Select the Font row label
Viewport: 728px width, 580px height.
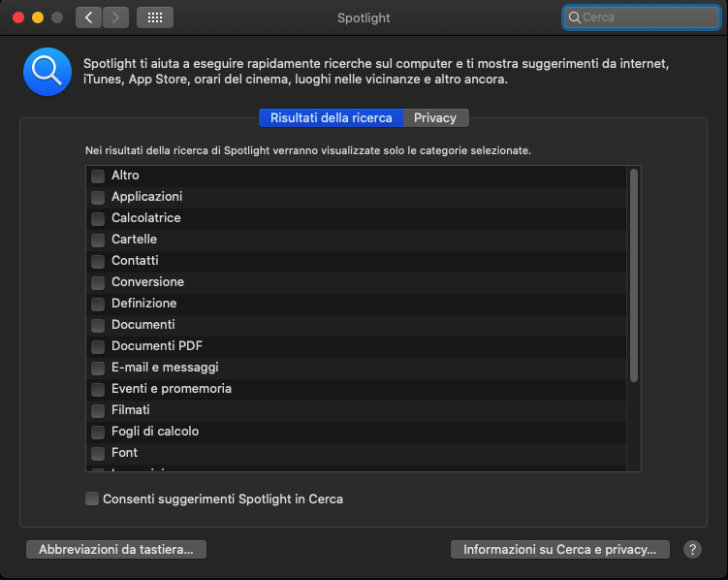pyautogui.click(x=124, y=453)
